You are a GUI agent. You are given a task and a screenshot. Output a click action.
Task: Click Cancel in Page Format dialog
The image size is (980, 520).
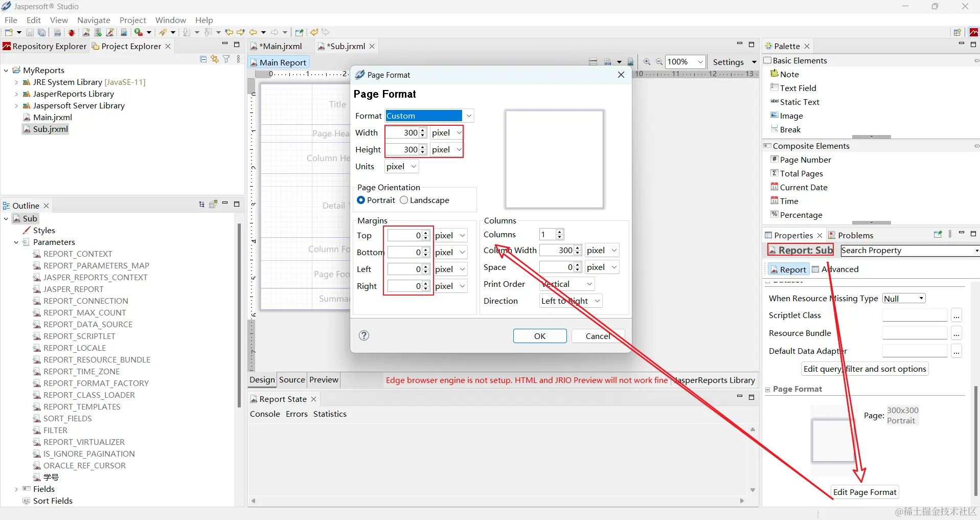(598, 336)
